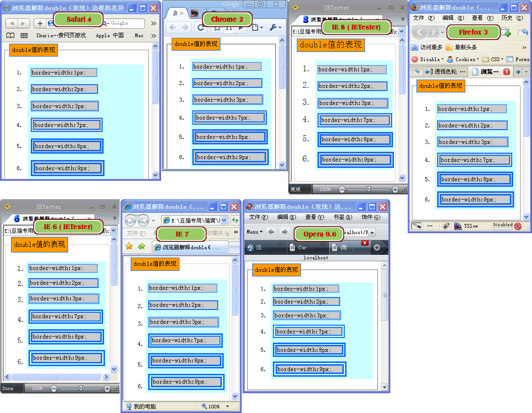Screen dimensions: 532x413
Task: Open Opera's 书签 menu
Action: 343,217
